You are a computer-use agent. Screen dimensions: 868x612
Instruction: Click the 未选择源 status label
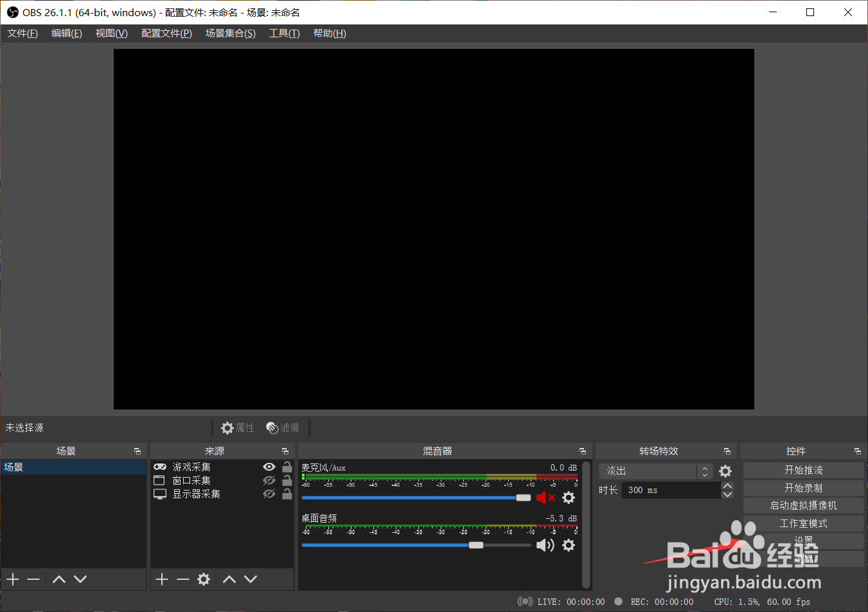coord(24,428)
